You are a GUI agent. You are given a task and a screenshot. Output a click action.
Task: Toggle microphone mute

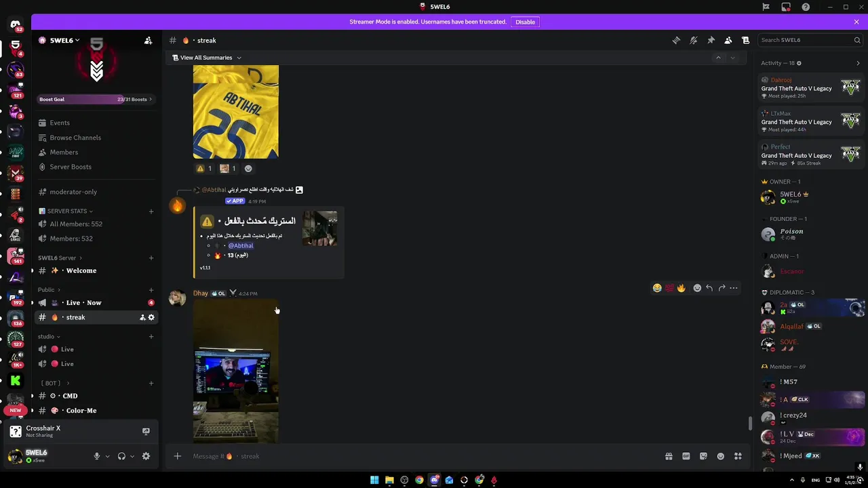97,456
